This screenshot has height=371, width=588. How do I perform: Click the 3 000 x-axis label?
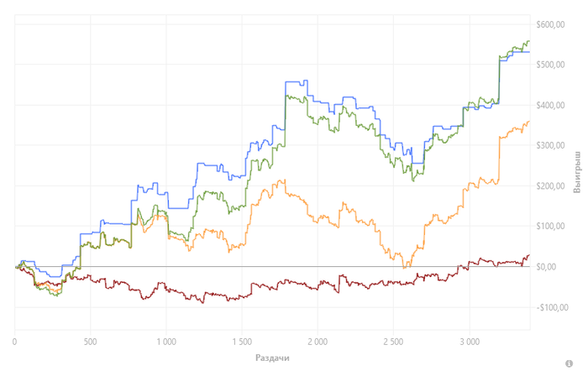point(469,342)
